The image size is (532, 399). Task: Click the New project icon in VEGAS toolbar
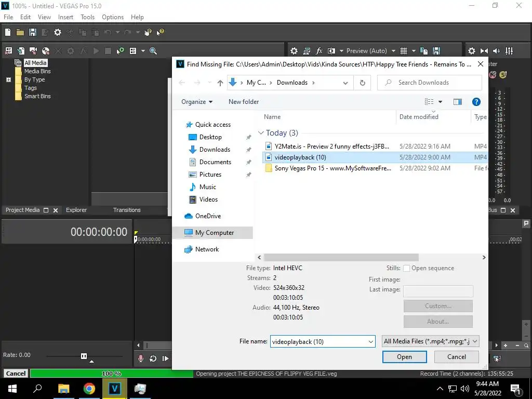click(x=7, y=32)
